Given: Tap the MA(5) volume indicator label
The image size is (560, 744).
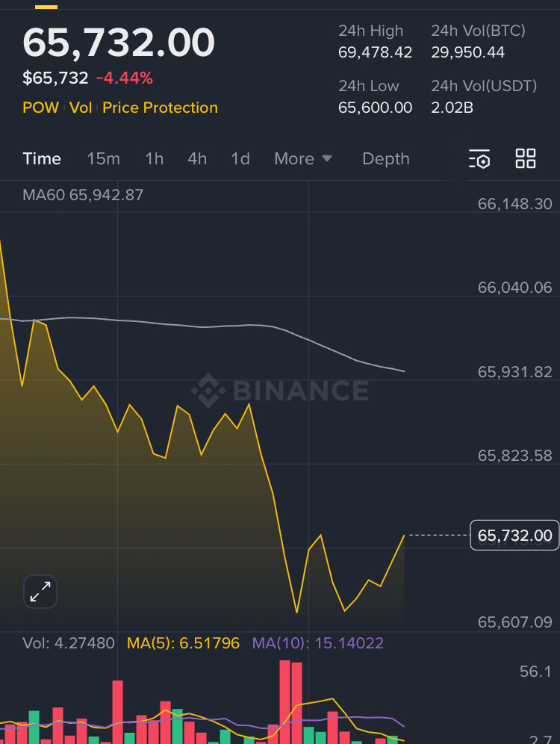Looking at the screenshot, I should coord(184,643).
